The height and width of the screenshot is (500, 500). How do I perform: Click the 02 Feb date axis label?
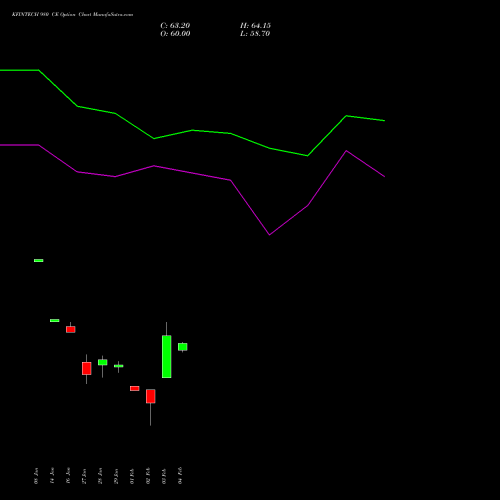148,476
